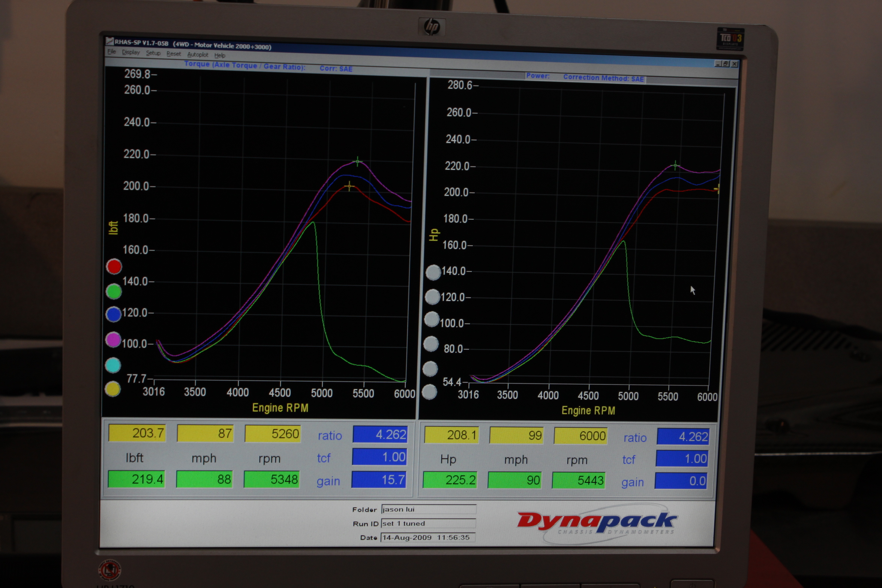
Task: Open the File menu
Action: pos(111,52)
